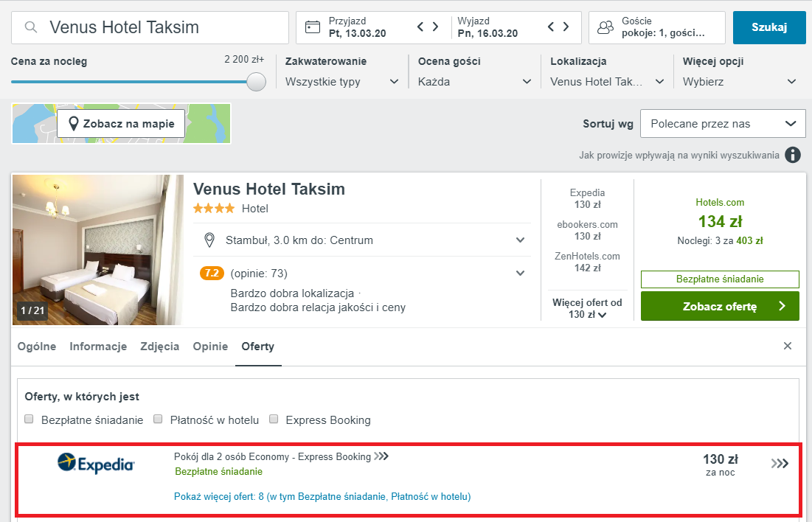Click the Expedia deal arrow icon
The height and width of the screenshot is (522, 812).
[780, 464]
